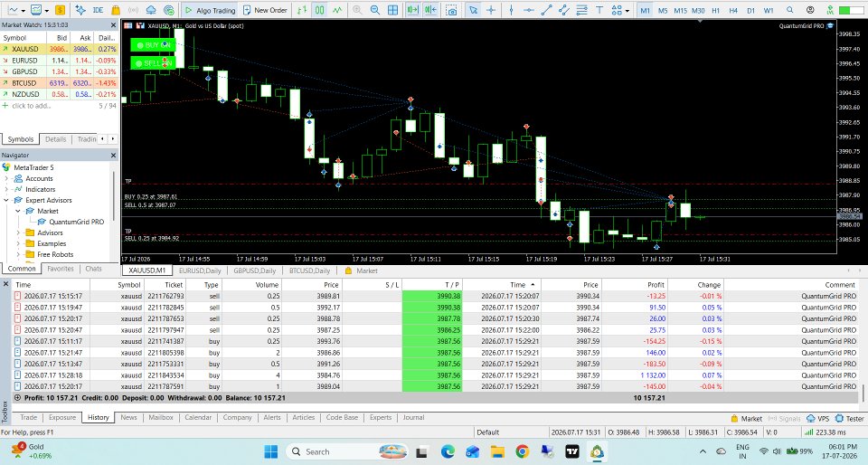Collapse the Market folder in Navigator

pyautogui.click(x=18, y=211)
